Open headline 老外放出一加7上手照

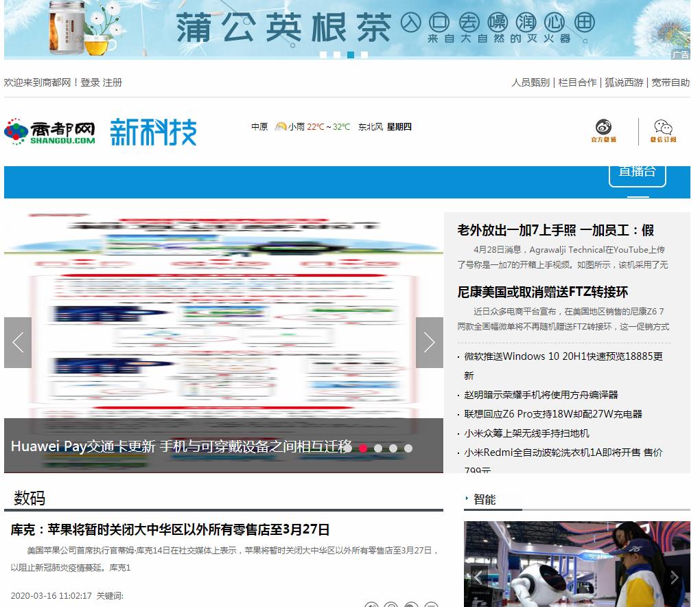click(x=555, y=231)
